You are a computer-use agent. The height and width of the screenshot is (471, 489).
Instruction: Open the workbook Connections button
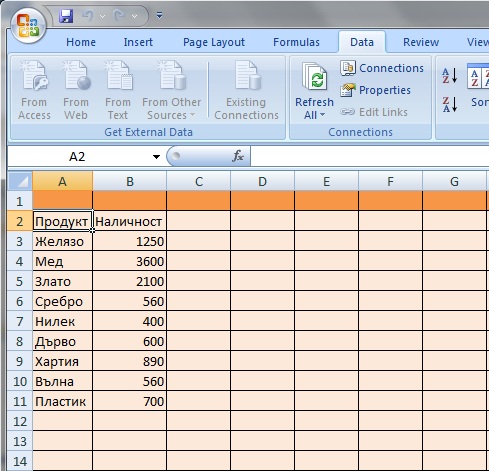click(382, 68)
